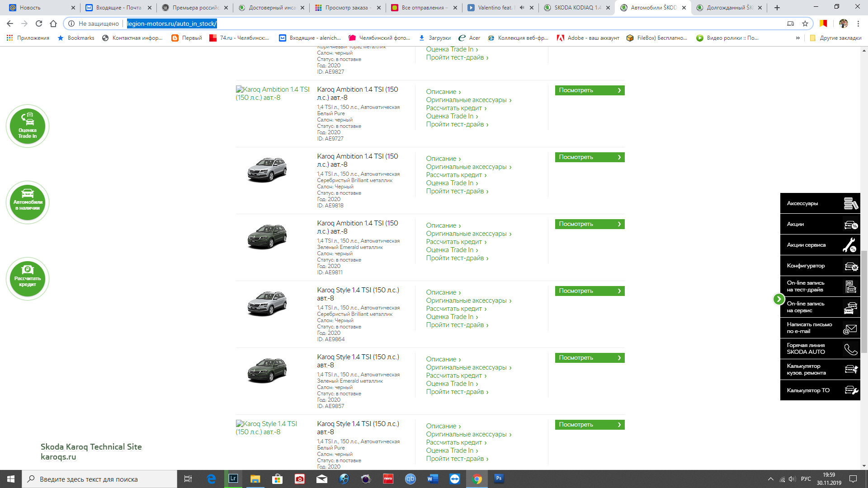
Task: Click Посмотреть for green Karoq Style AE9857
Action: [x=589, y=358]
